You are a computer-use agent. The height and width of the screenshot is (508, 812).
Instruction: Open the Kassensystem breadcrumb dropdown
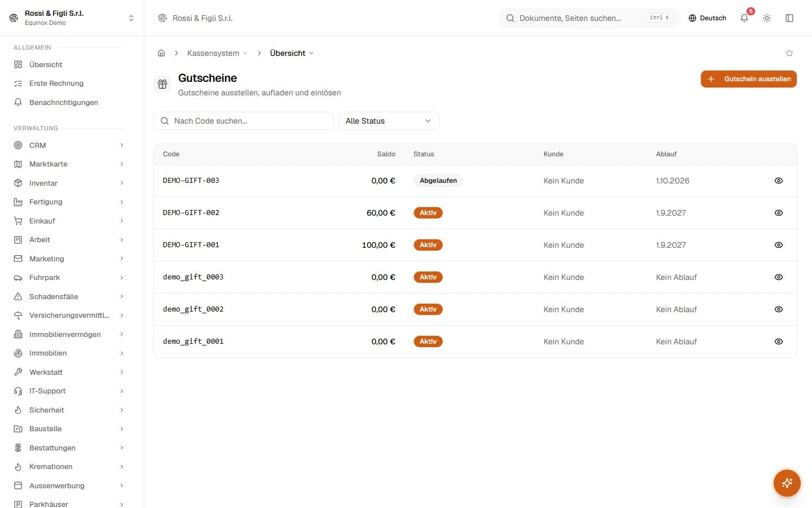pyautogui.click(x=217, y=53)
